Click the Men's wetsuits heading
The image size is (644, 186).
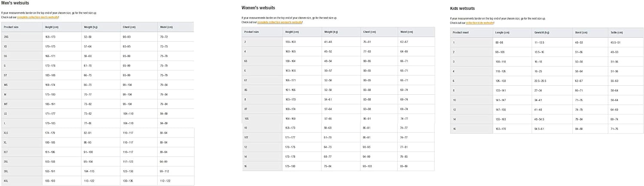[x=15, y=3]
